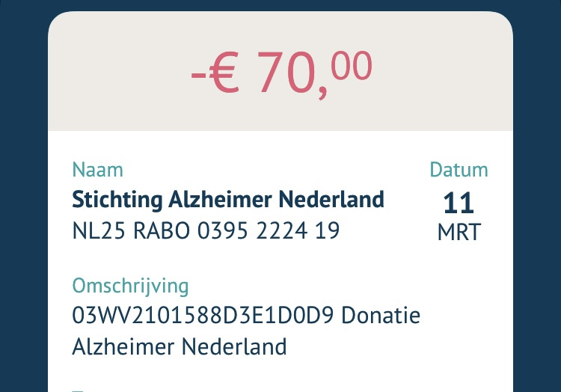Click the IBAN NL25 RABO 0395 2224 19
The height and width of the screenshot is (392, 561).
point(206,230)
